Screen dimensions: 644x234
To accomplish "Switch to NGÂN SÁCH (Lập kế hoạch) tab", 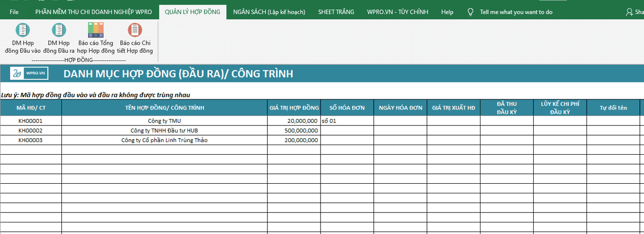I will 269,12.
